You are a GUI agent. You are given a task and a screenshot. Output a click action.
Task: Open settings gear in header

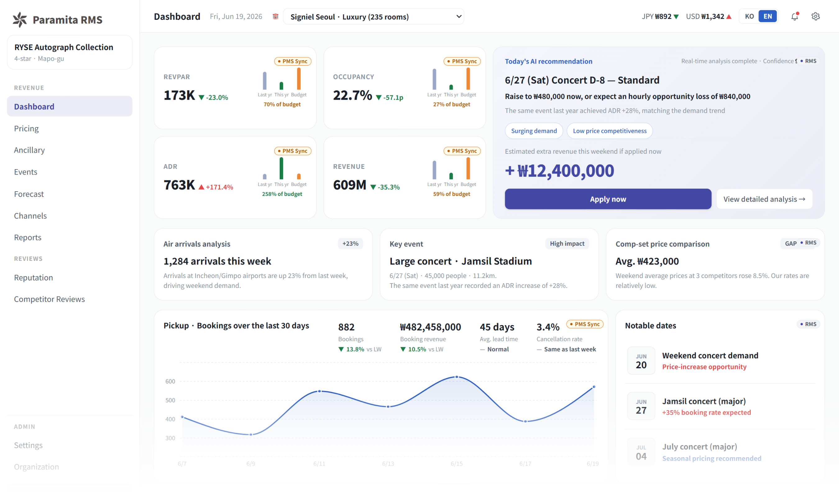(x=815, y=16)
